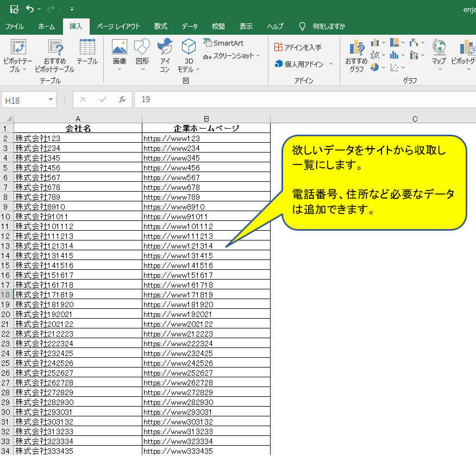The height and width of the screenshot is (456, 476).
Task: Insert a combo chart icon
Action: (414, 55)
